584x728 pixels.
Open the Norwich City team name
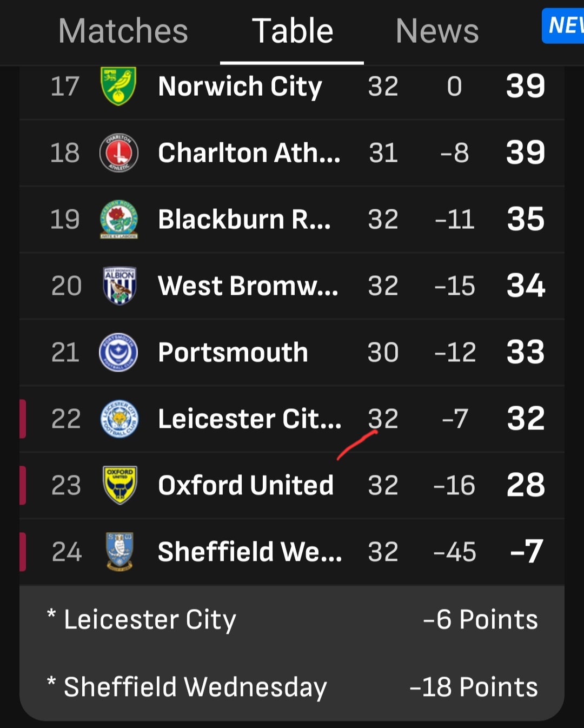click(240, 87)
